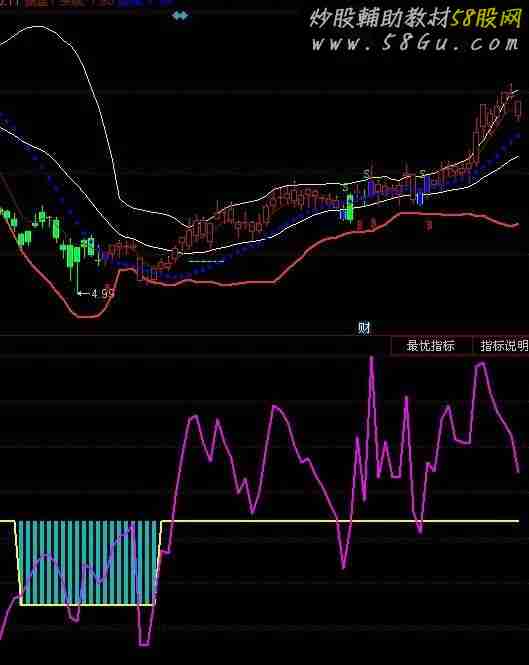Open the www.58Gu.com watermark link
Screen dimensions: 529x665
416,44
